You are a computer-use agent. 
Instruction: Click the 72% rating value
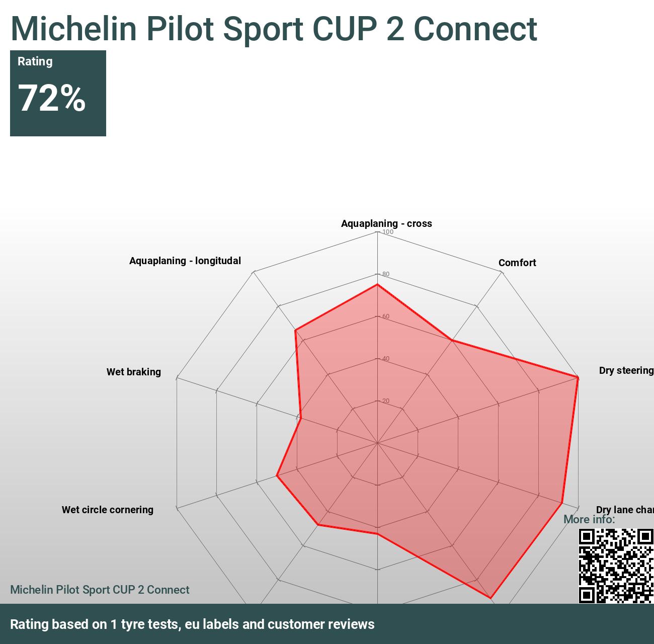51,98
